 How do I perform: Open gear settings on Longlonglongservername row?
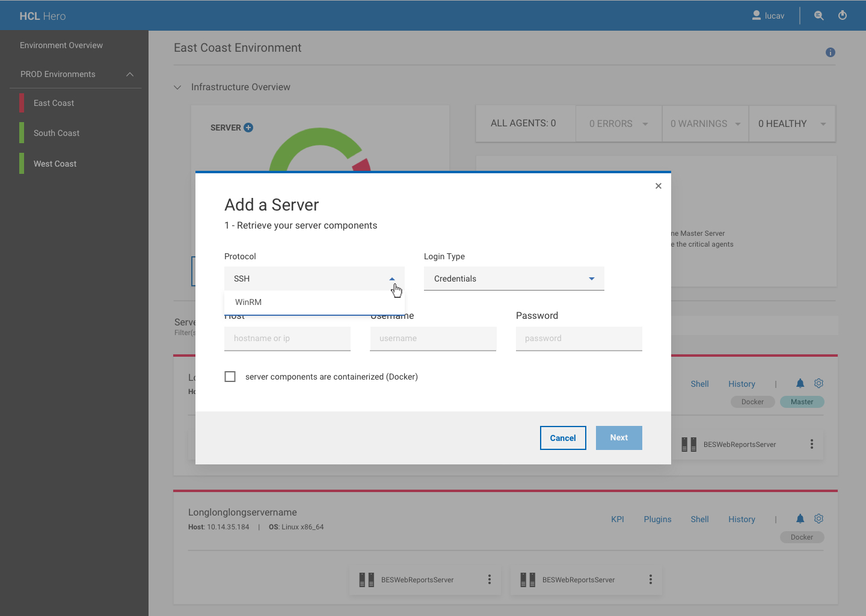(818, 519)
